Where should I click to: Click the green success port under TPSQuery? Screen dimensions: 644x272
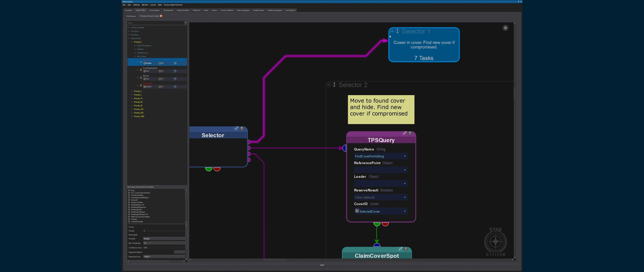377,224
